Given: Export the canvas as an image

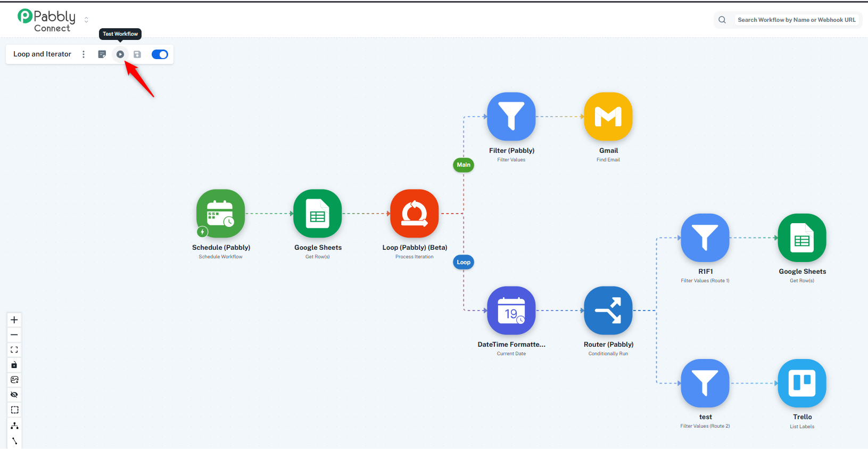Looking at the screenshot, I should pos(14,380).
